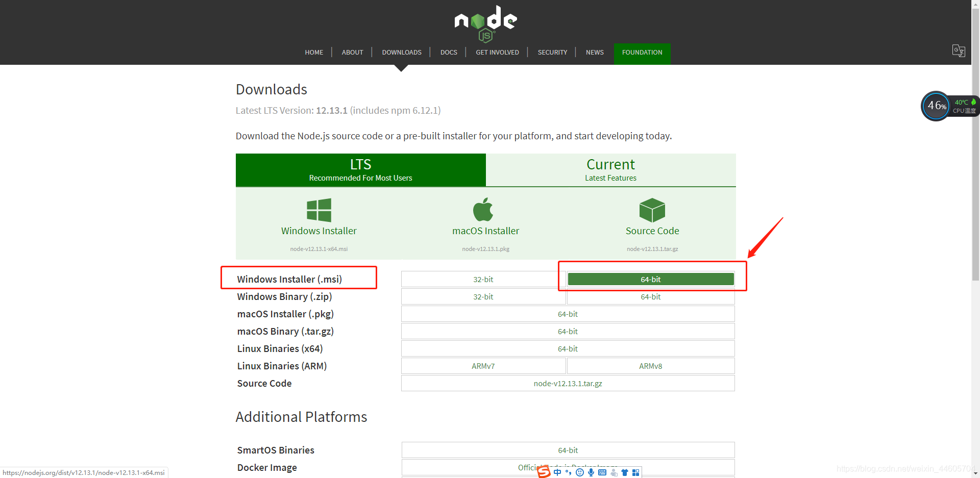
Task: Click the Windows logo installer icon
Action: (319, 210)
